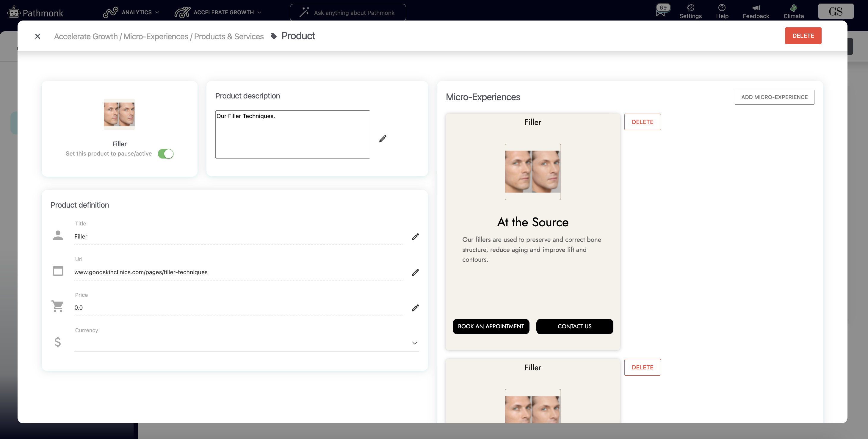Delete the first Filler micro-experience
868x439 pixels.
pos(642,122)
